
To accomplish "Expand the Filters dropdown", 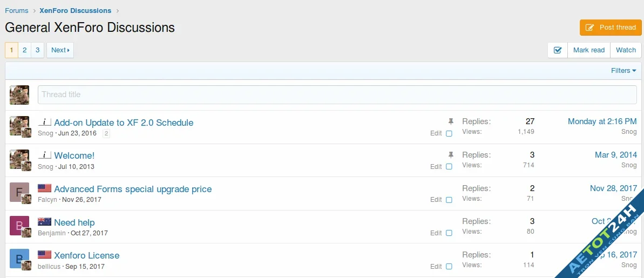I will pos(623,71).
